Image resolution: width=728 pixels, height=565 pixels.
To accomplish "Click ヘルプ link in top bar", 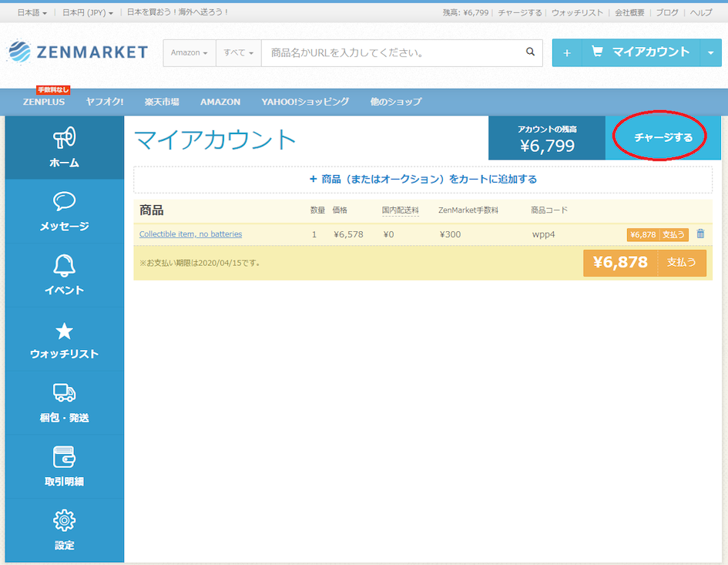I will pos(700,13).
